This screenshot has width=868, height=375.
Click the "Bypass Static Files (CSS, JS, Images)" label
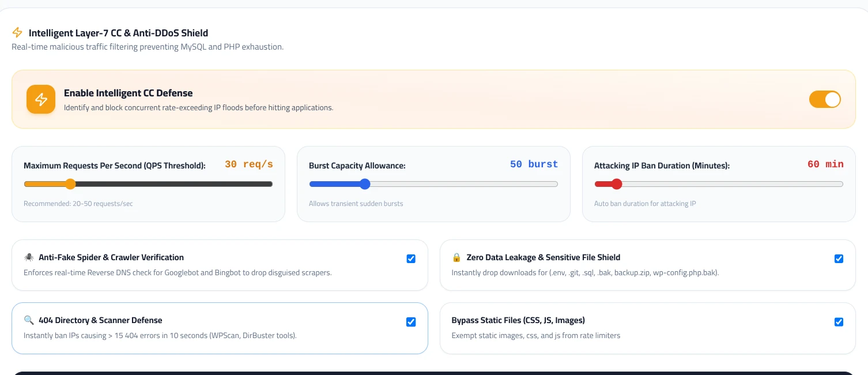(x=518, y=320)
